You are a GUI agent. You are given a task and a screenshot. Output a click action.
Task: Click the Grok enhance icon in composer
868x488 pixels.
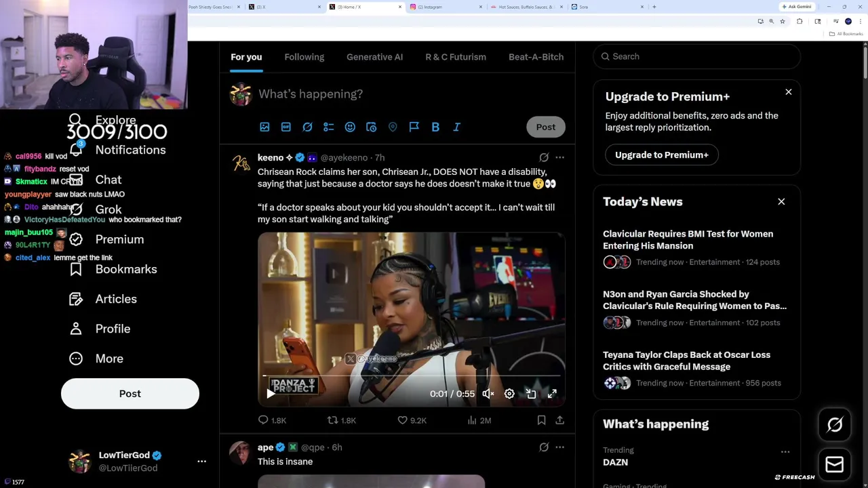[x=307, y=127]
